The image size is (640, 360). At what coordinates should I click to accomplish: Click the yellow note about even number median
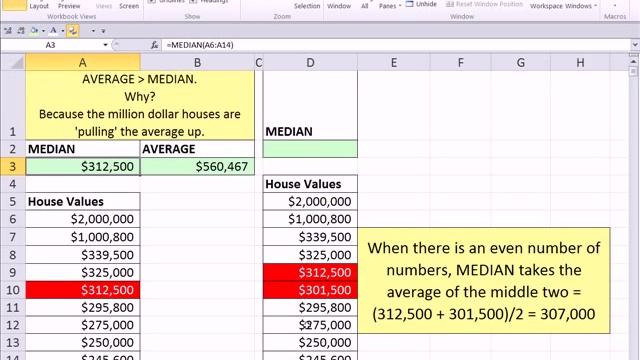click(484, 281)
